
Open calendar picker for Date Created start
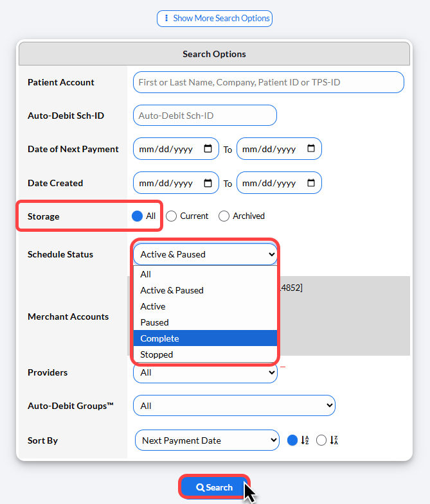coord(208,183)
